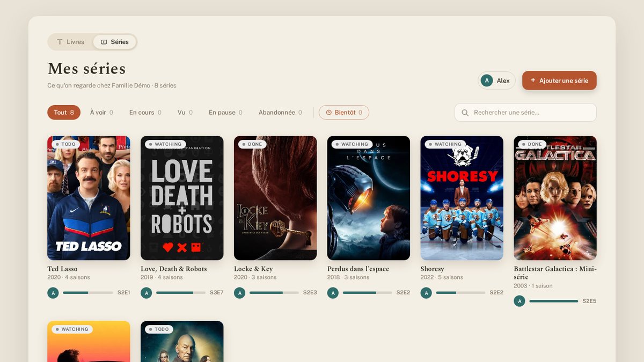
Task: Click DONE badge on Battlestar Galactica
Action: (x=532, y=144)
